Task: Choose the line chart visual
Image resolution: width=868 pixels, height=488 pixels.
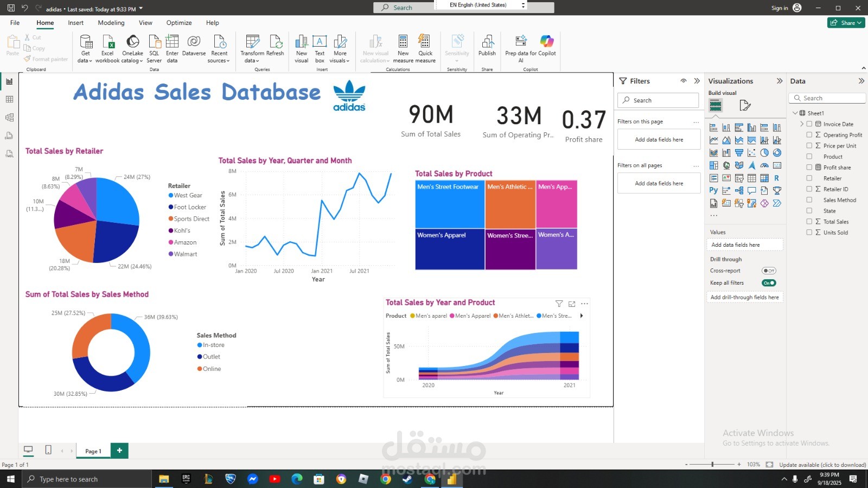Action: coord(713,140)
